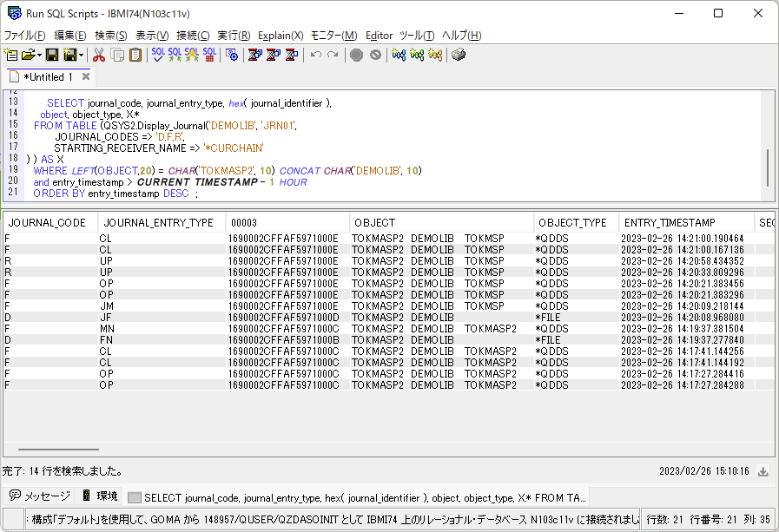Open the 検索(S) menu
Viewport: 779px width, 532px height.
(111, 36)
